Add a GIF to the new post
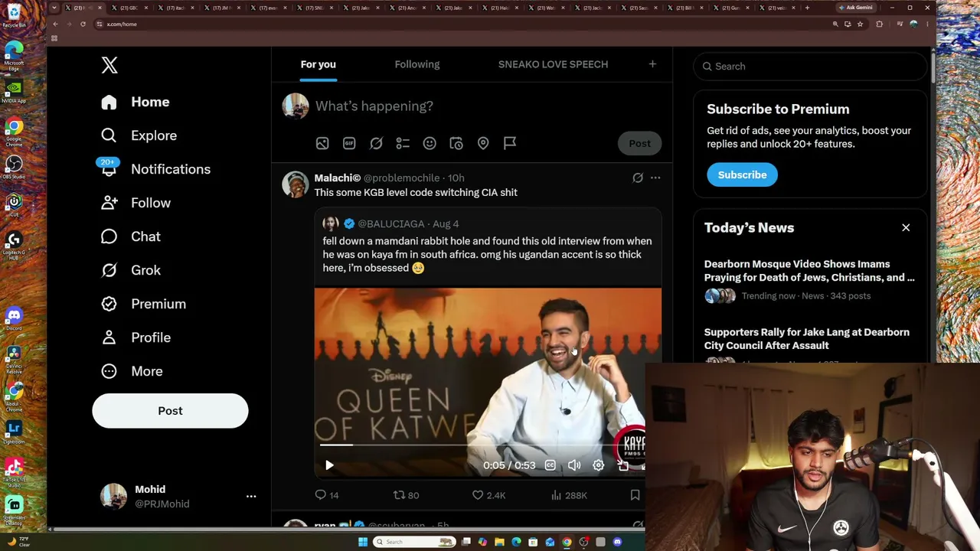980x551 pixels. (349, 143)
